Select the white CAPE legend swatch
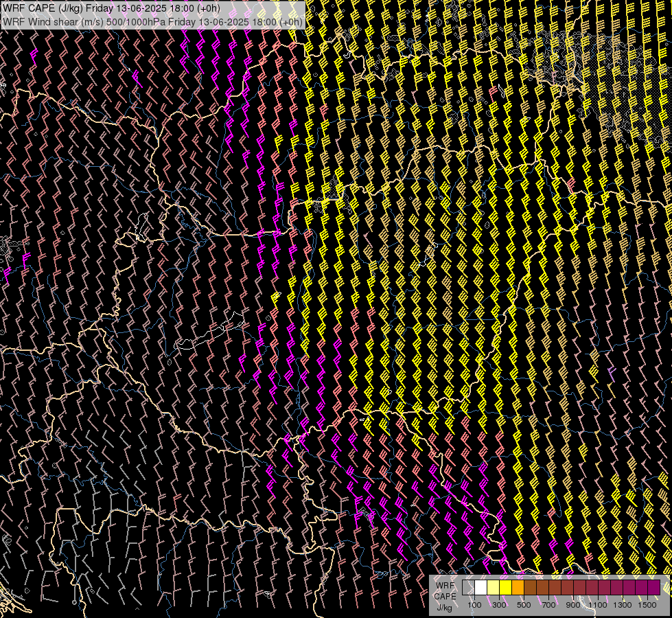The height and width of the screenshot is (618, 672). 480,587
